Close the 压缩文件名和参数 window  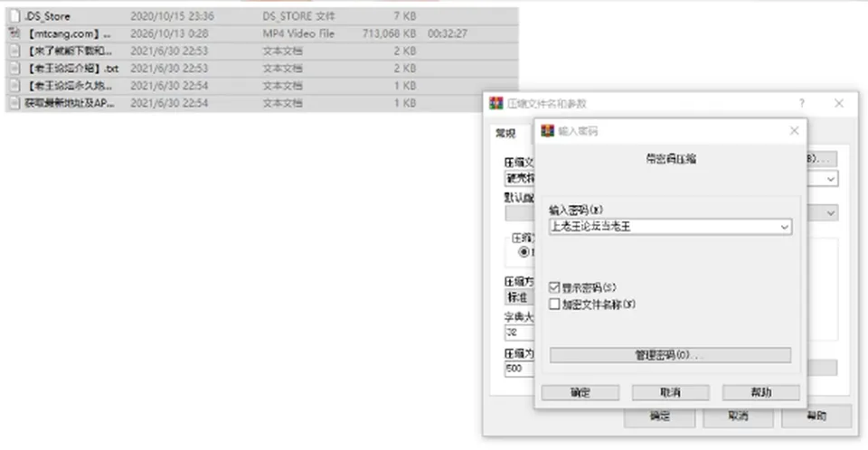pos(839,103)
